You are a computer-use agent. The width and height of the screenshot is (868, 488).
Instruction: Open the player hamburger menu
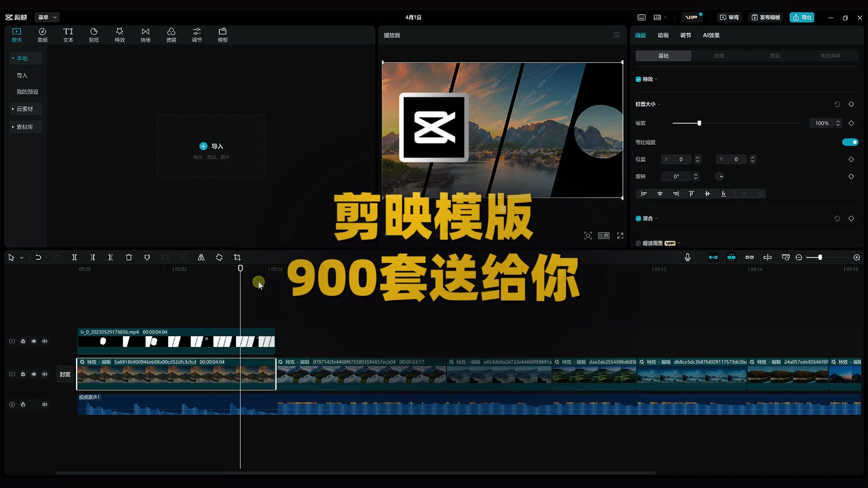point(616,35)
